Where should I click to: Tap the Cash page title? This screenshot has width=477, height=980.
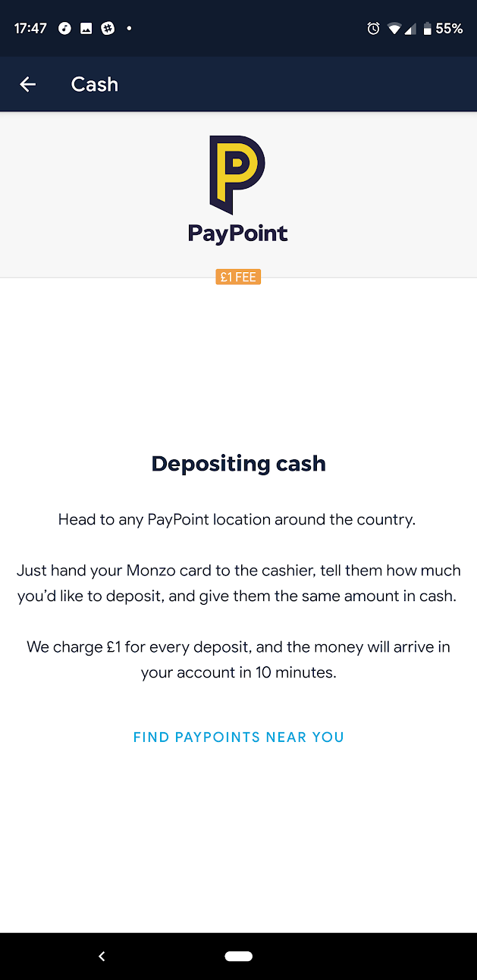coord(95,84)
